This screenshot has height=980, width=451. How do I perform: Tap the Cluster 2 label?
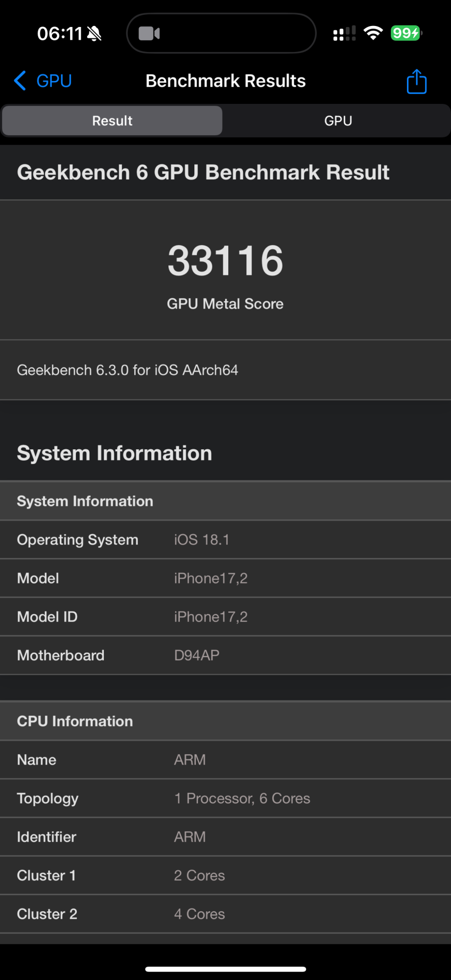pos(47,914)
